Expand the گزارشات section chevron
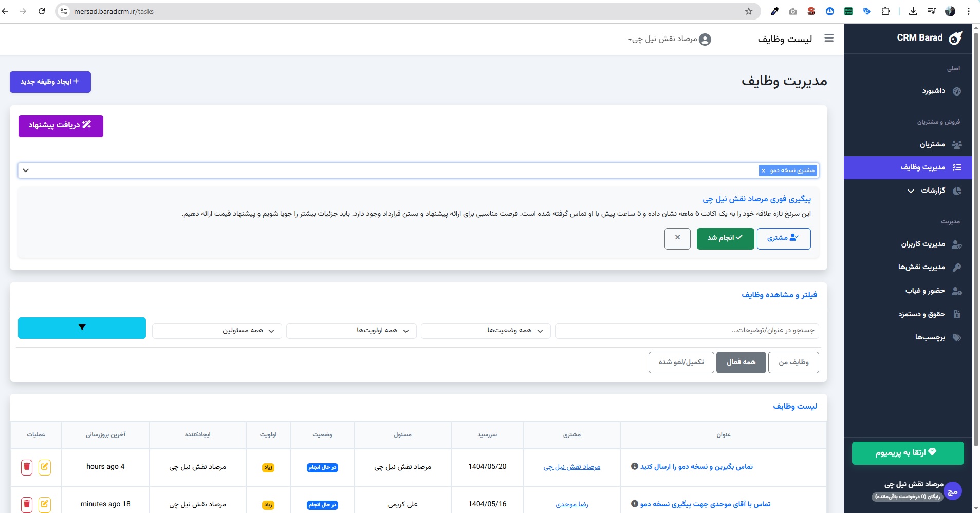The image size is (980, 513). pyautogui.click(x=910, y=191)
